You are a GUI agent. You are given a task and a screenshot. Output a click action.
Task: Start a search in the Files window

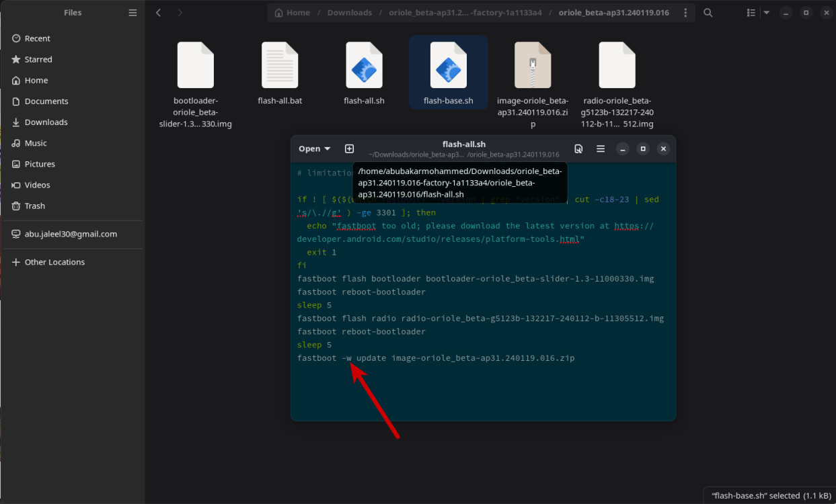[708, 12]
